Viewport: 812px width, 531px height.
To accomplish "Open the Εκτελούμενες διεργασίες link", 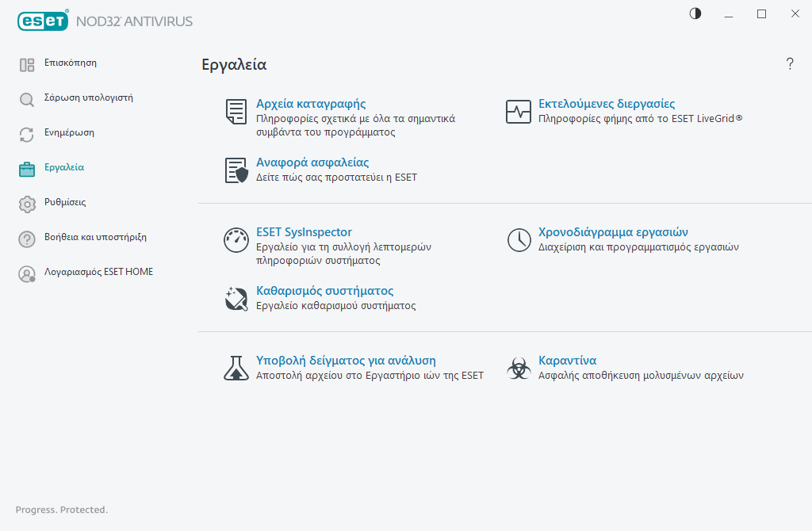I will [x=607, y=104].
